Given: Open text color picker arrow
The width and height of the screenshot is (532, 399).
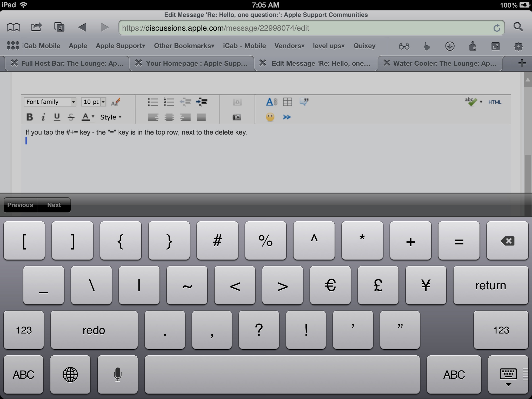Looking at the screenshot, I should [93, 117].
